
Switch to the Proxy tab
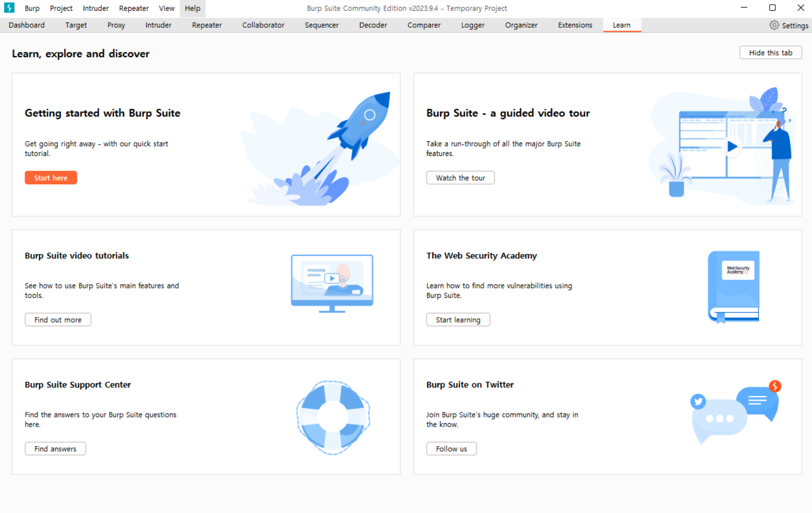tap(116, 25)
